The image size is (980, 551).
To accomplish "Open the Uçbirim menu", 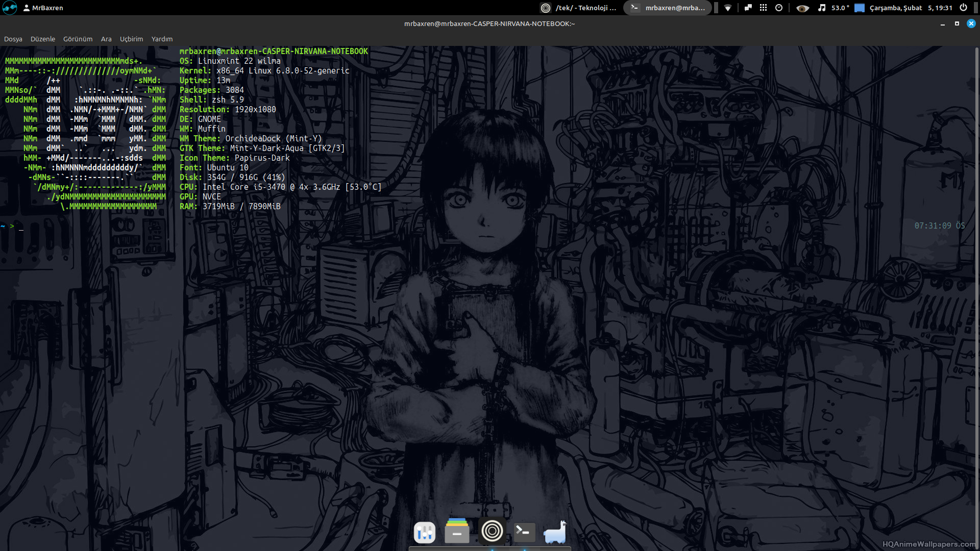I will pos(132,39).
